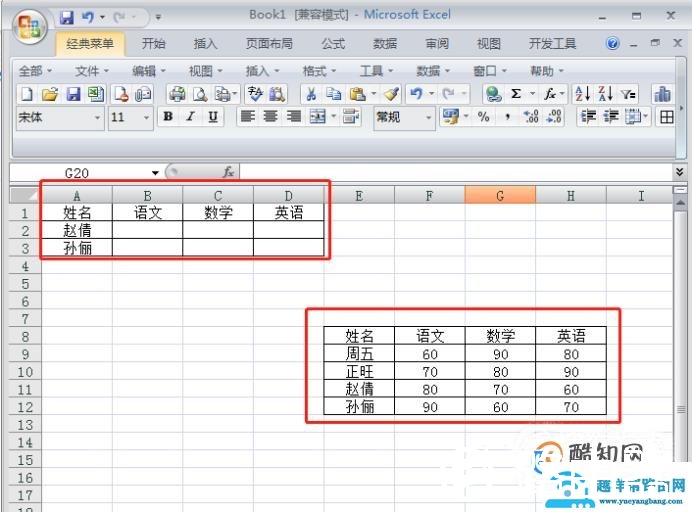Expand the Name Box dropdown arrow

155,173
